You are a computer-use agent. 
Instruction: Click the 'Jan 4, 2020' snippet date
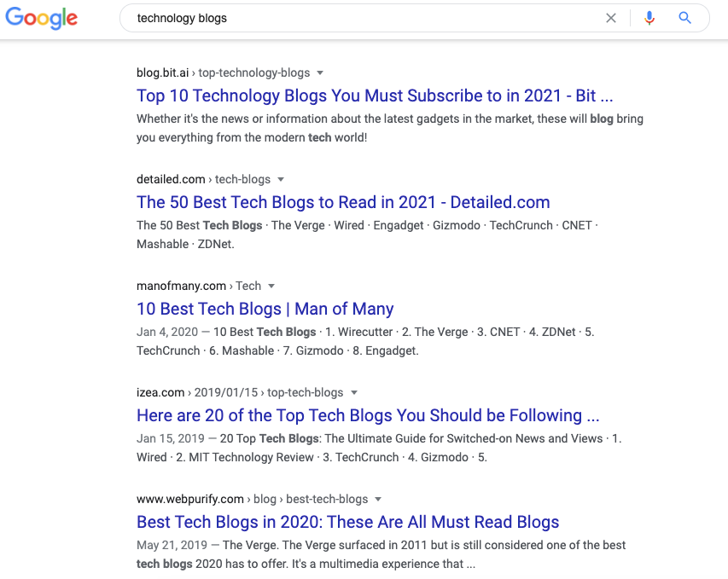coord(167,333)
